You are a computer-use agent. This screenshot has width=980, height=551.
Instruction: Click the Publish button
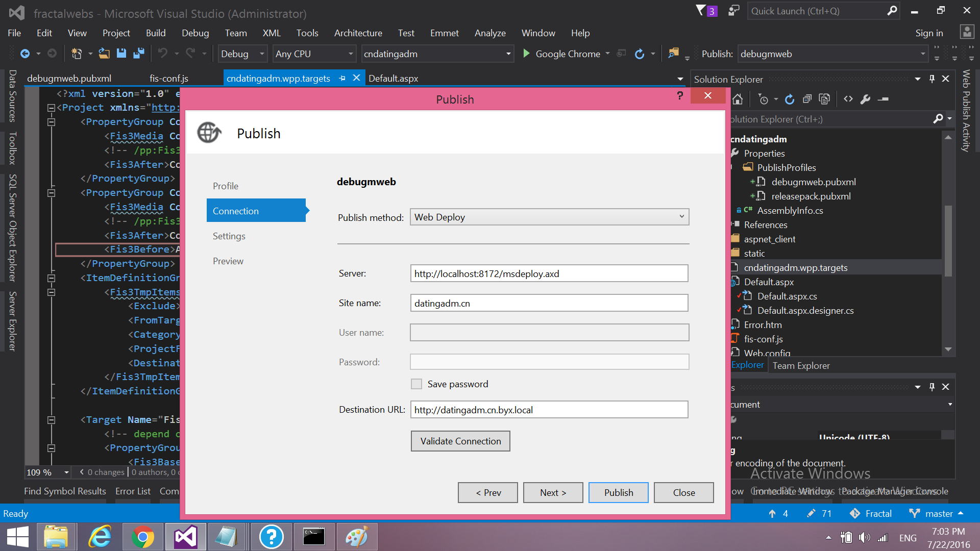tap(618, 492)
